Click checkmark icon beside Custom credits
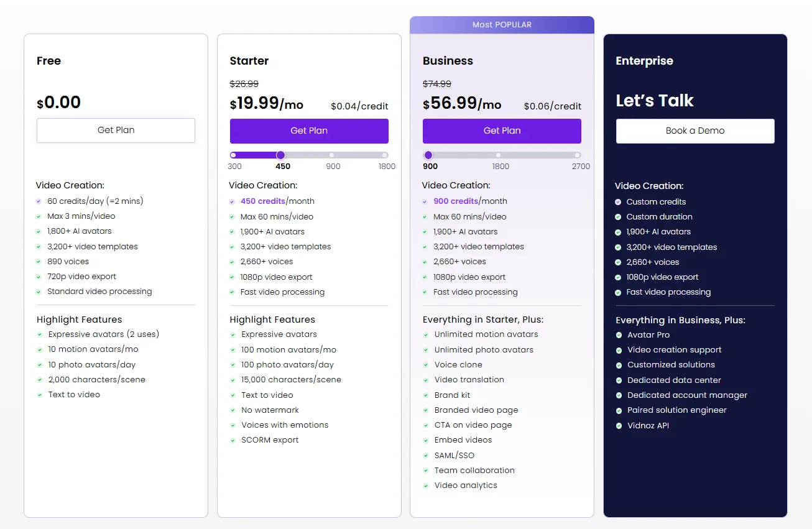812x529 pixels. [618, 202]
